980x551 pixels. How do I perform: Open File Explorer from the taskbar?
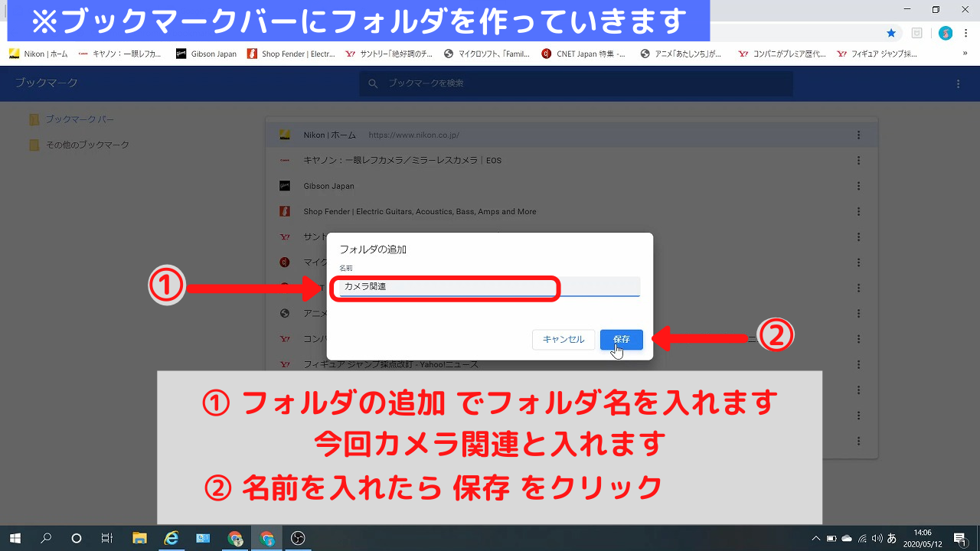pyautogui.click(x=139, y=538)
